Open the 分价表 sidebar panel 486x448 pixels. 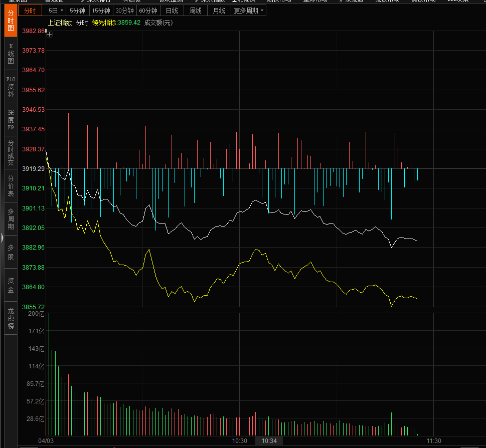[11, 186]
